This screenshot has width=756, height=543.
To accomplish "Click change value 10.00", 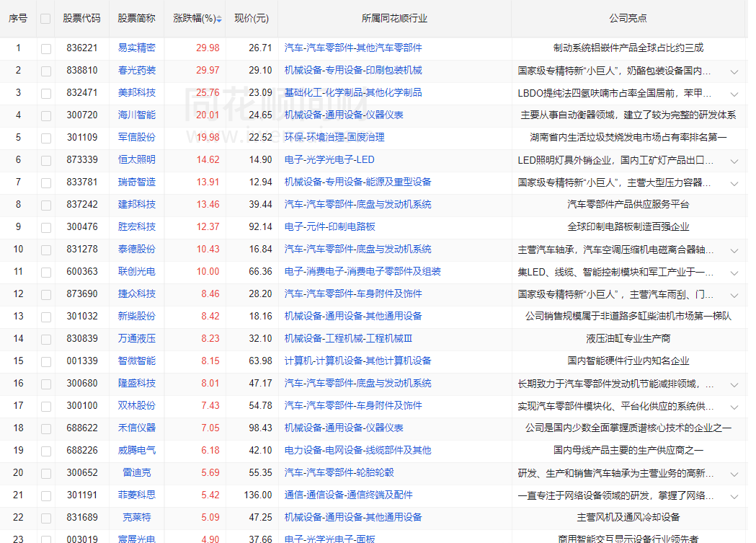I will [208, 271].
